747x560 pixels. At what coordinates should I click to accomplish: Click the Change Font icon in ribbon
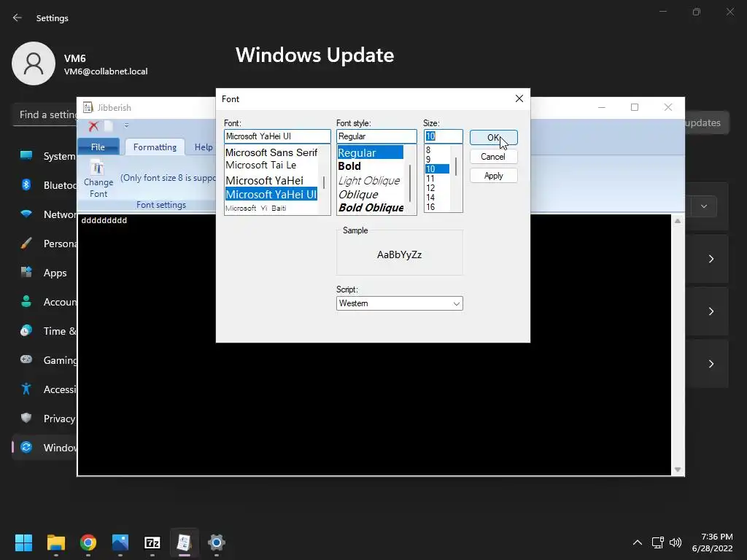click(98, 168)
